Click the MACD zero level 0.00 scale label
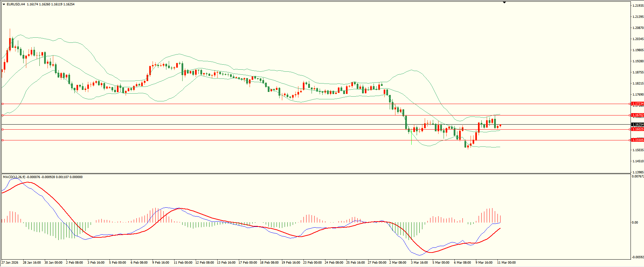 click(x=635, y=223)
